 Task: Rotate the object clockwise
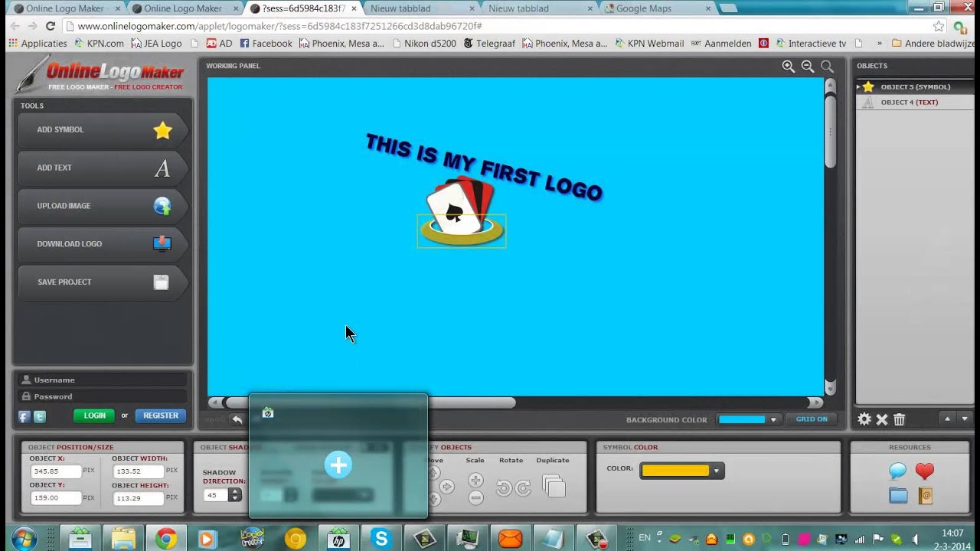pos(523,487)
